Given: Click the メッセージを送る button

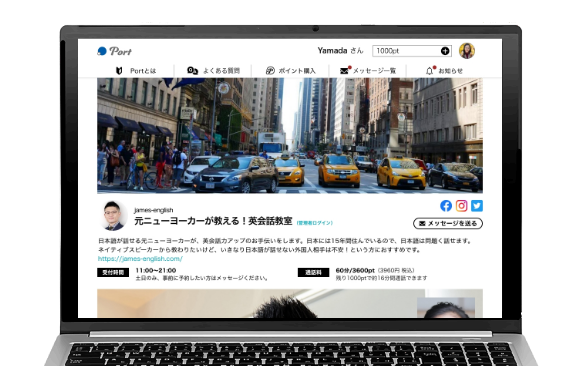Looking at the screenshot, I should (x=448, y=224).
